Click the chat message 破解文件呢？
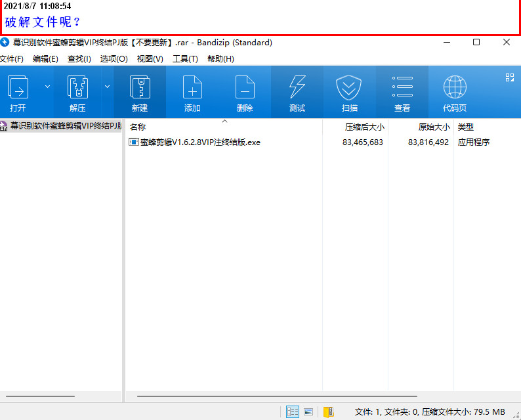521x420 pixels. pos(43,22)
